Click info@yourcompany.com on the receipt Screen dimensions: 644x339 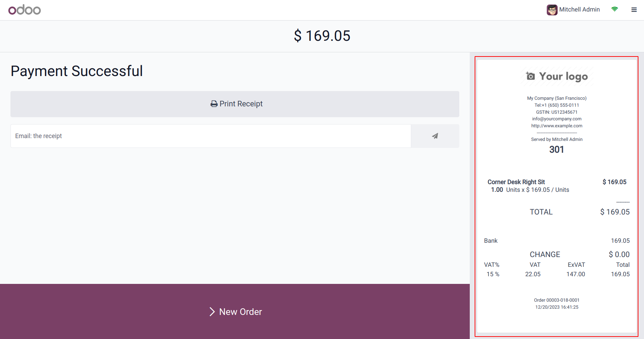point(557,119)
